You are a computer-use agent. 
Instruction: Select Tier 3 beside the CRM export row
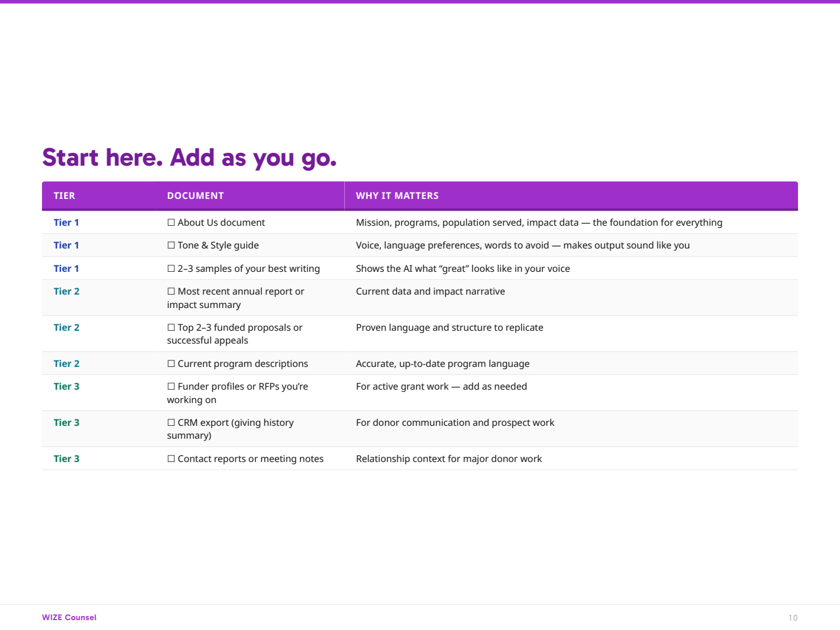click(x=66, y=422)
